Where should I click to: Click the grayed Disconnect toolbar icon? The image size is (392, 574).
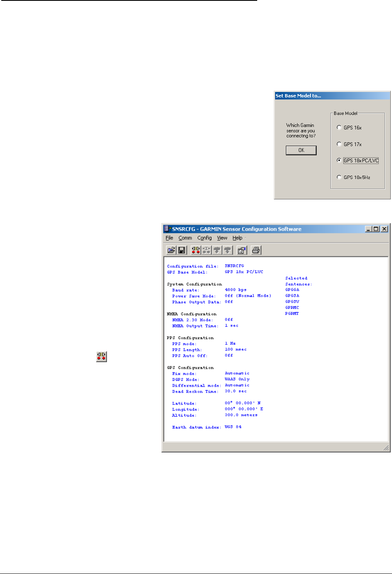pyautogui.click(x=206, y=250)
